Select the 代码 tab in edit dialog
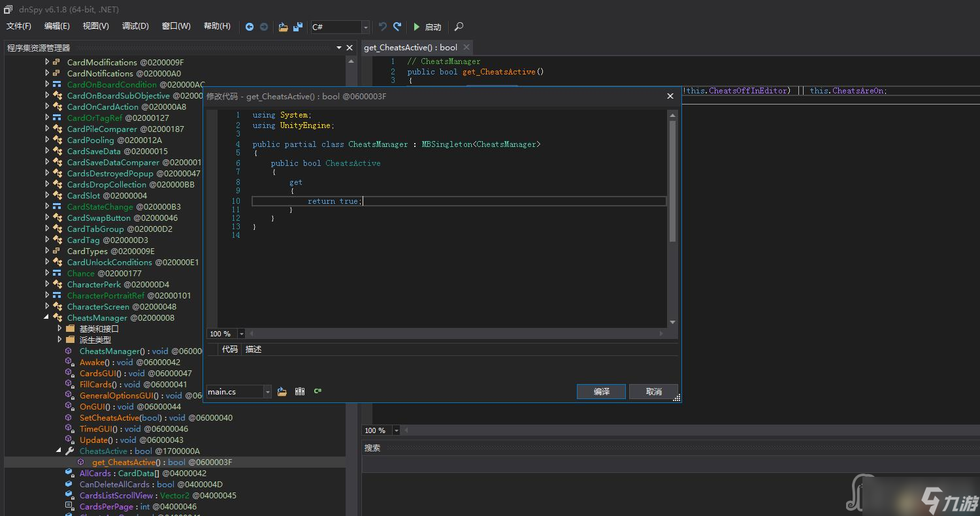This screenshot has width=980, height=516. pos(230,349)
